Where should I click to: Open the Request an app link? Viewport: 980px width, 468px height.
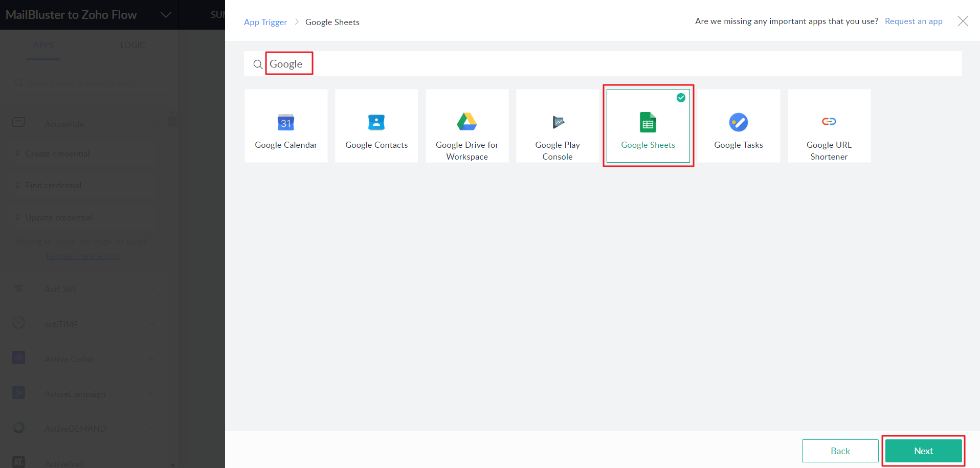(x=914, y=21)
